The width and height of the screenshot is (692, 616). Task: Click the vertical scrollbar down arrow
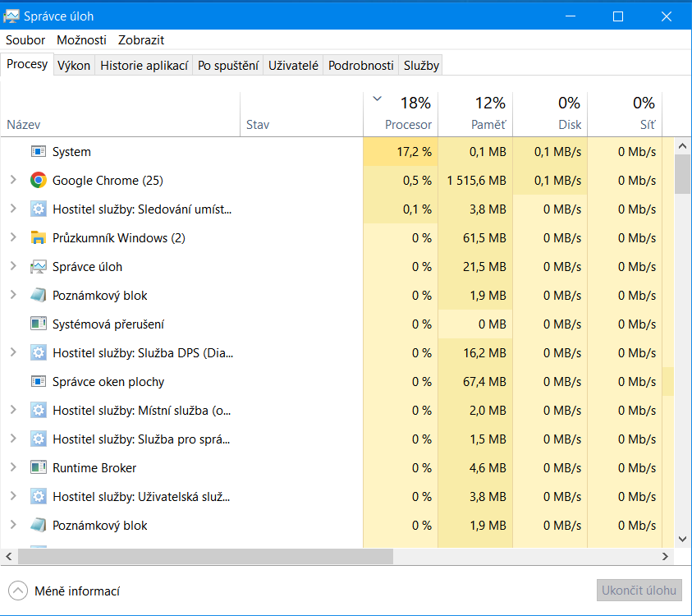pyautogui.click(x=682, y=539)
